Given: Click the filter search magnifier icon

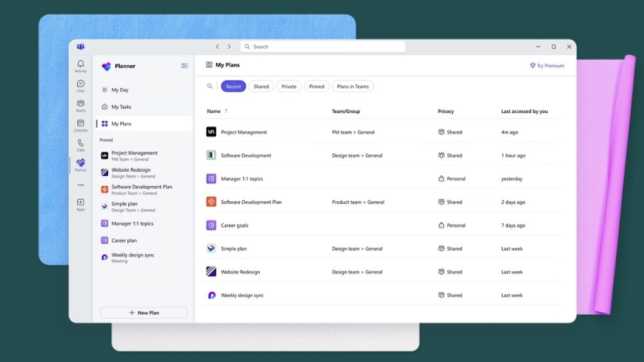Looking at the screenshot, I should pos(210,86).
